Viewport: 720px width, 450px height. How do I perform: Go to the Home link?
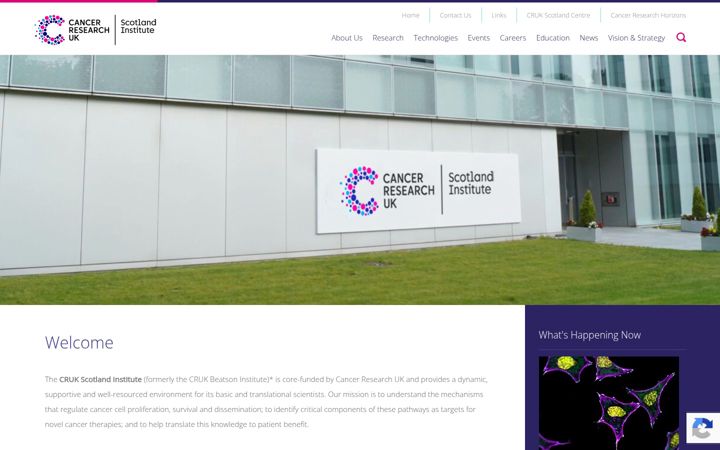coord(410,15)
